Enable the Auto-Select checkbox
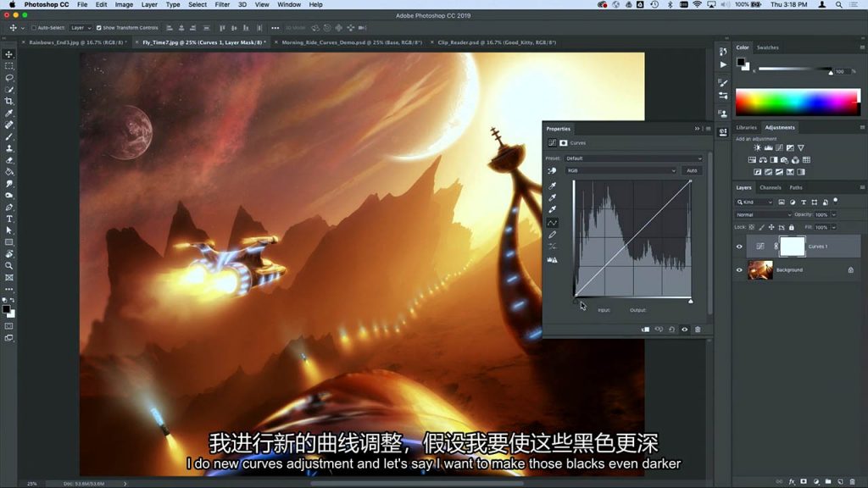The height and width of the screenshot is (488, 868). (x=34, y=28)
